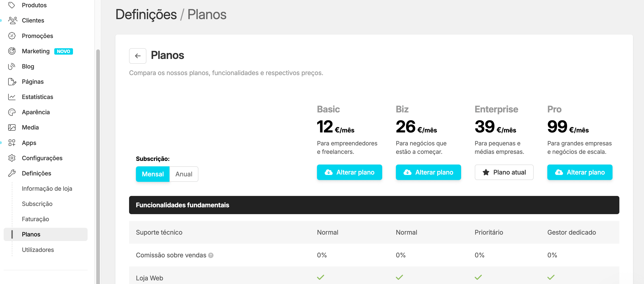
Task: Click Alterar plano under the Basic plan
Action: 349,172
